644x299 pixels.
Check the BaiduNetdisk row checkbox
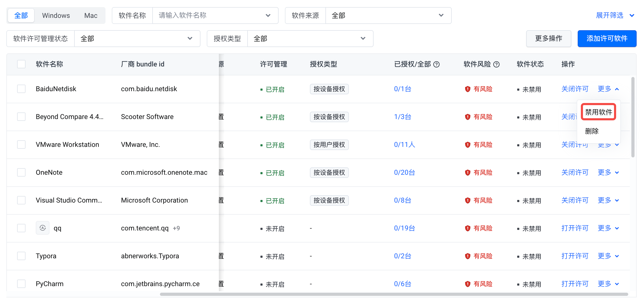click(x=21, y=89)
